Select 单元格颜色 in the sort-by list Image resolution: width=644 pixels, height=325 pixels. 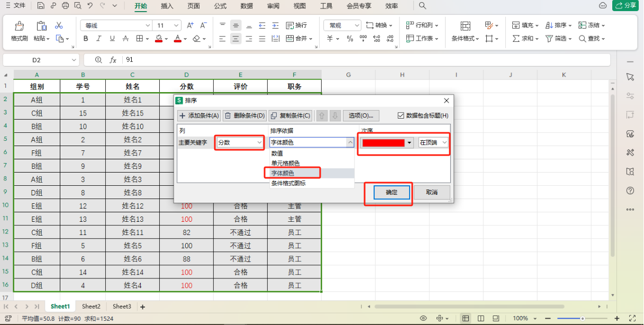click(x=286, y=163)
